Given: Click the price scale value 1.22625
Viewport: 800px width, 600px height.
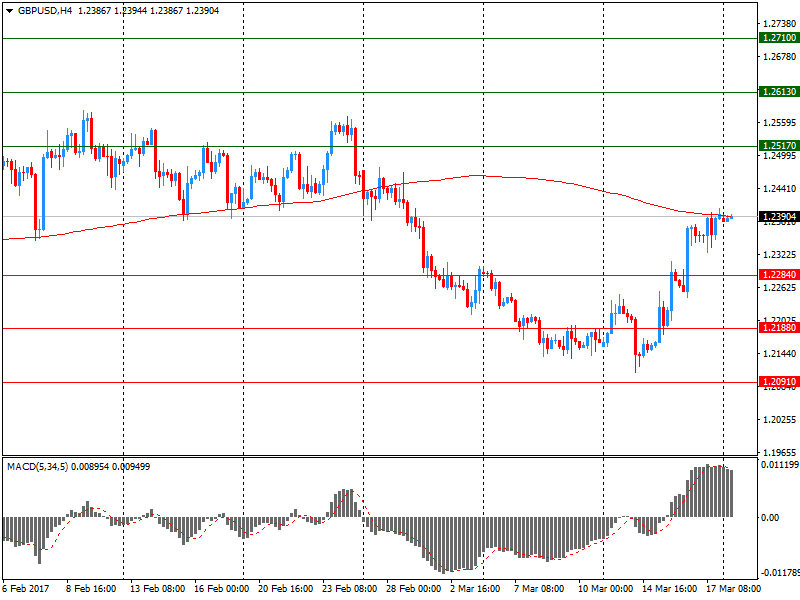Looking at the screenshot, I should pyautogui.click(x=780, y=288).
